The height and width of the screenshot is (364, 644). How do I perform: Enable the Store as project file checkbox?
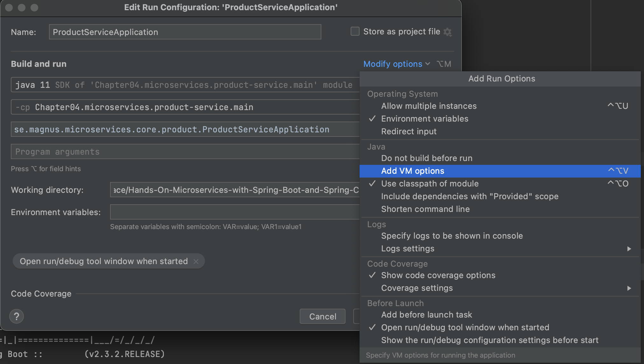[354, 31]
